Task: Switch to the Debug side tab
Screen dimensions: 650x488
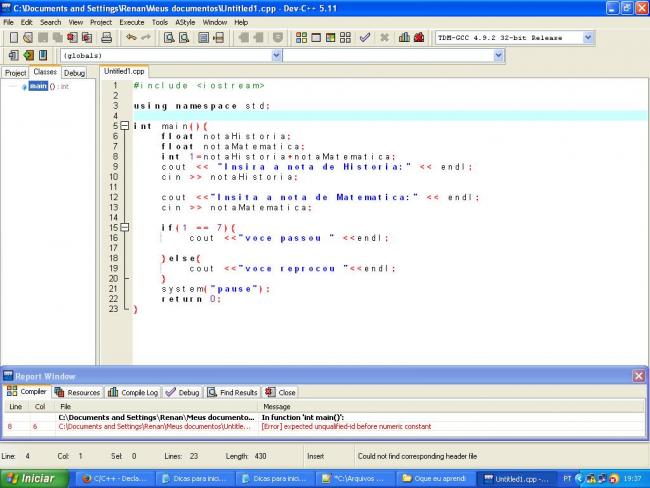Action: pyautogui.click(x=75, y=73)
